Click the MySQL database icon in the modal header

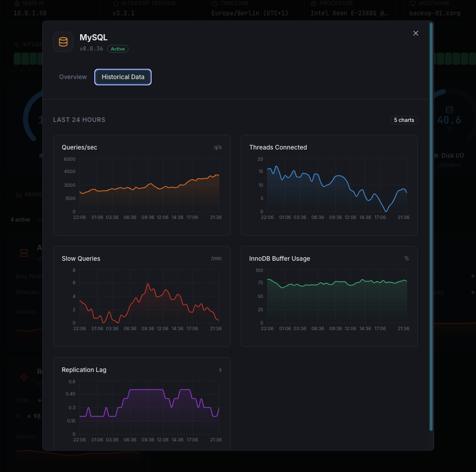pyautogui.click(x=63, y=42)
